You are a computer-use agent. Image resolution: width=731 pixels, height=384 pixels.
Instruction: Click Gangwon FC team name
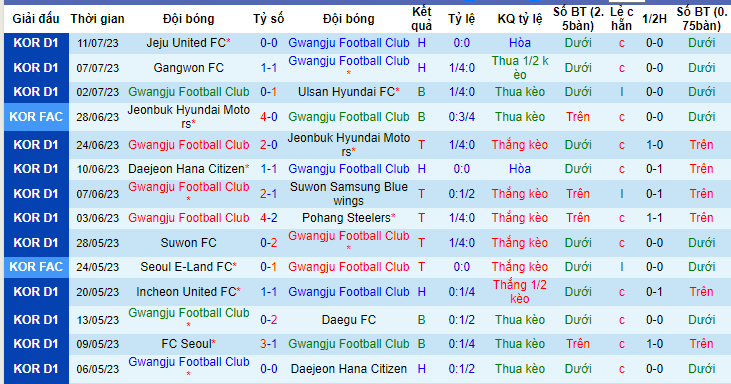point(189,68)
